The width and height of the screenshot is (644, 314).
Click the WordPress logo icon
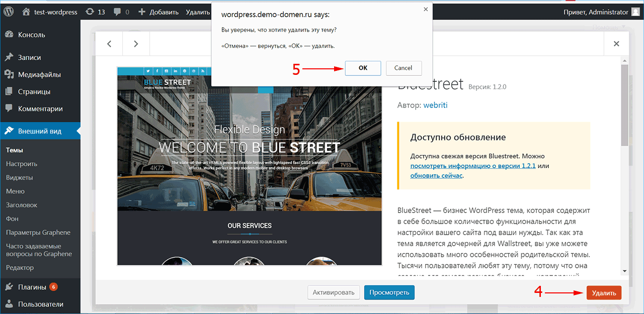(9, 12)
